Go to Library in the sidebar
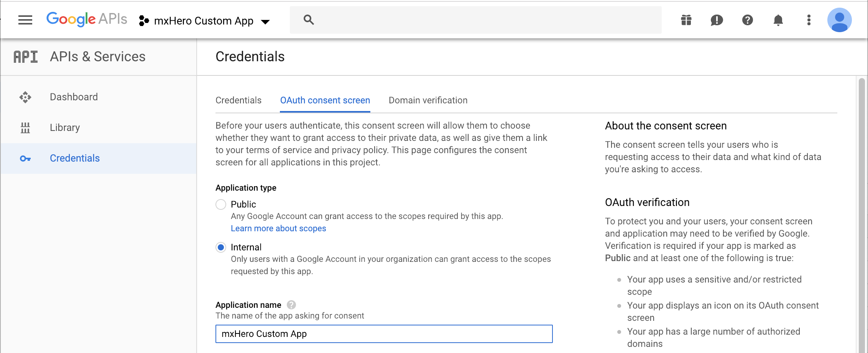This screenshot has width=868, height=353. point(65,127)
